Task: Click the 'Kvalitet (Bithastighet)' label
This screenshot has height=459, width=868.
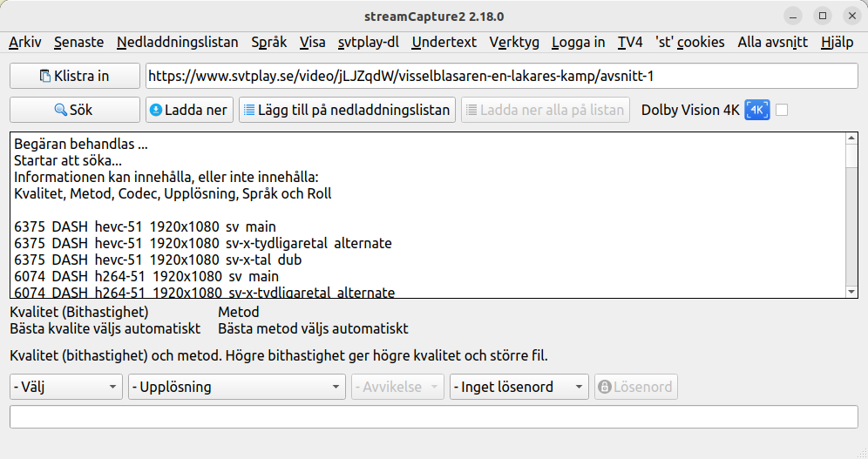Action: [79, 312]
